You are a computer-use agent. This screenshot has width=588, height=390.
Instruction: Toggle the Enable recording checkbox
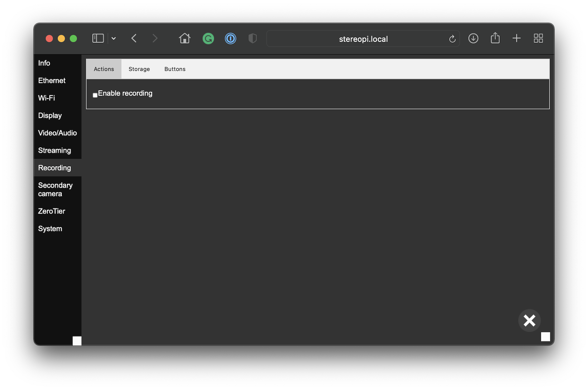click(95, 95)
